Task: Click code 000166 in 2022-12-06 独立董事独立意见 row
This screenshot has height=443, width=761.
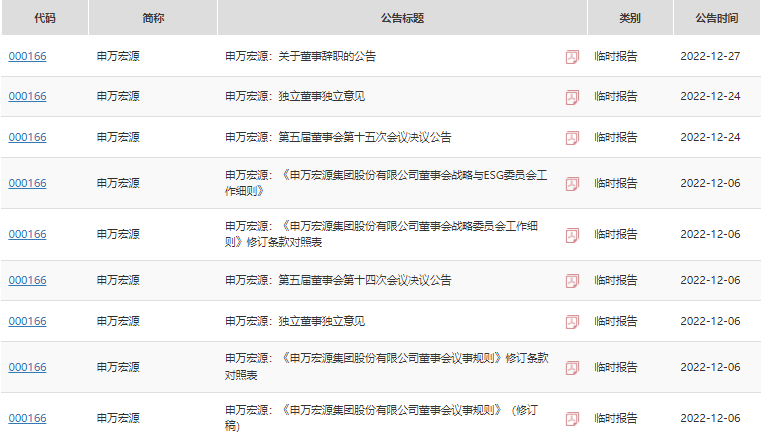Action: pos(28,321)
